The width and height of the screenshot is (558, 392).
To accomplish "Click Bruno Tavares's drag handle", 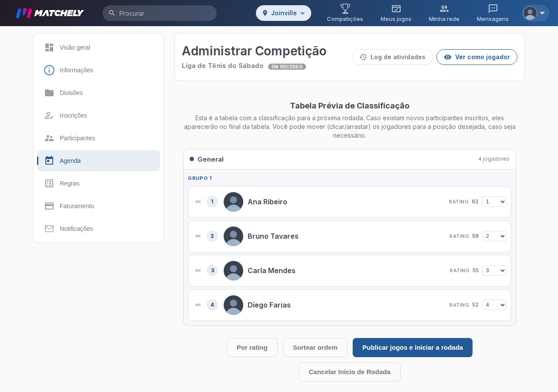I will point(198,236).
